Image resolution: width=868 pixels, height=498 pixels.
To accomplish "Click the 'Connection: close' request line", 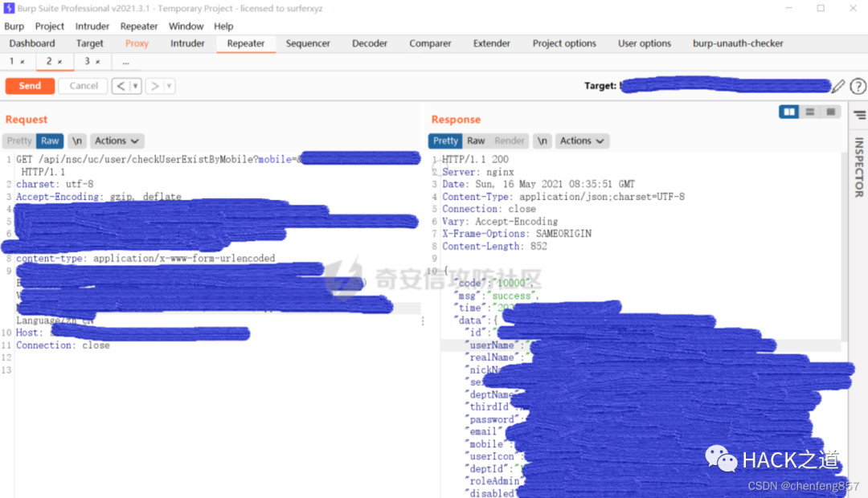I will pos(63,345).
